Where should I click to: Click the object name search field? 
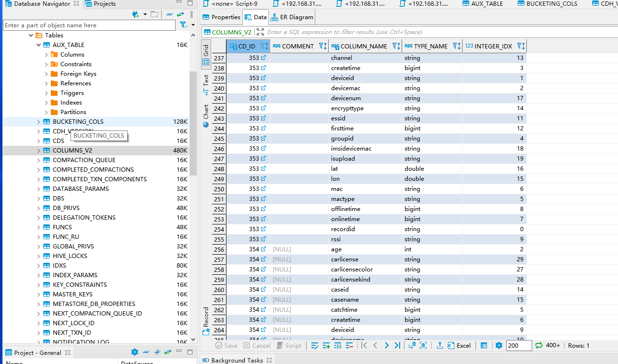[x=89, y=25]
